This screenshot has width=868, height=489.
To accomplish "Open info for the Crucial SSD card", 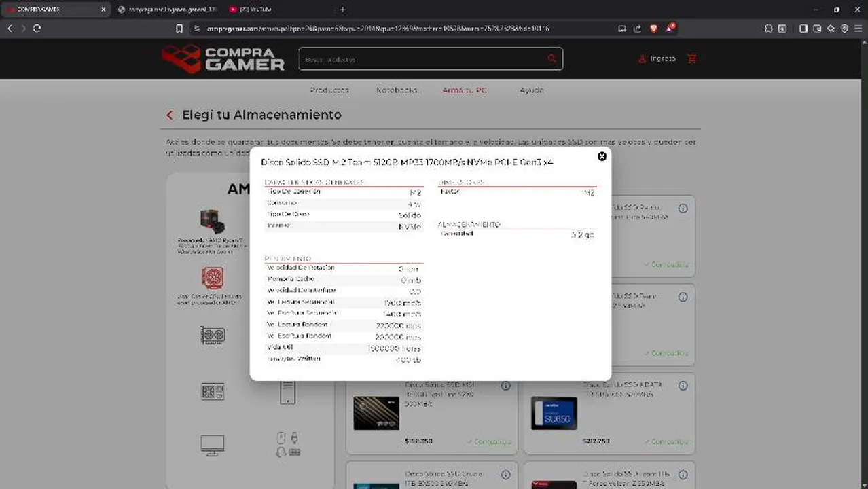I will tap(505, 474).
